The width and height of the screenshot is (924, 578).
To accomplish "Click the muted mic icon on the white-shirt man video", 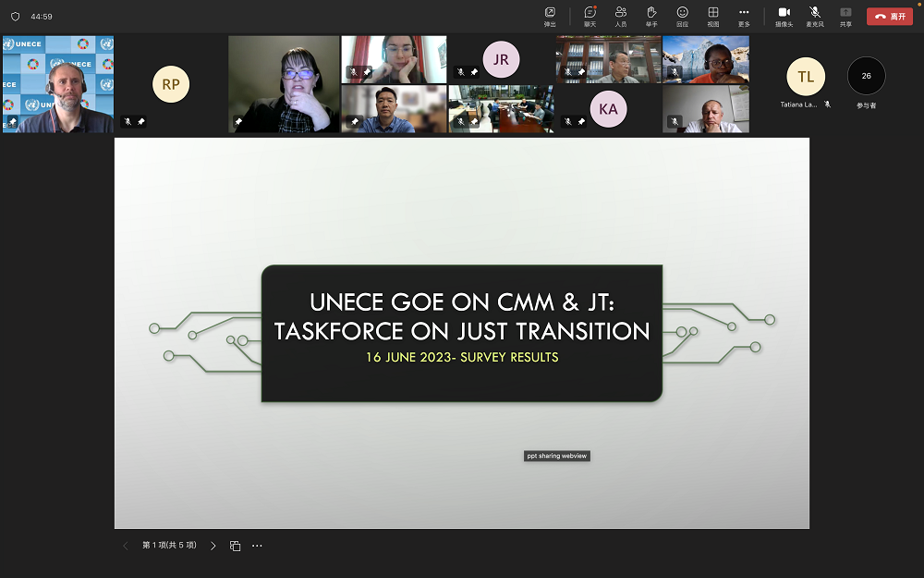I will (675, 121).
